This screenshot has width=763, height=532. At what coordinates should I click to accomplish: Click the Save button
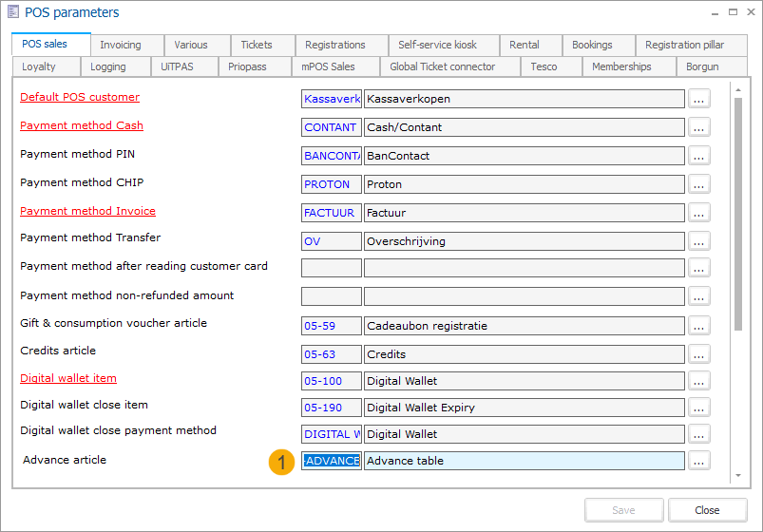[x=623, y=510]
